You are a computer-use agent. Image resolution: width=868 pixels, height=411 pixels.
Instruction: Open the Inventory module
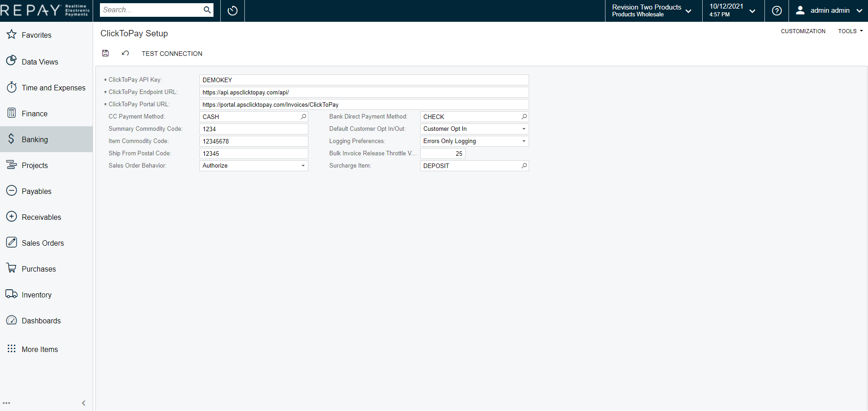pos(36,294)
